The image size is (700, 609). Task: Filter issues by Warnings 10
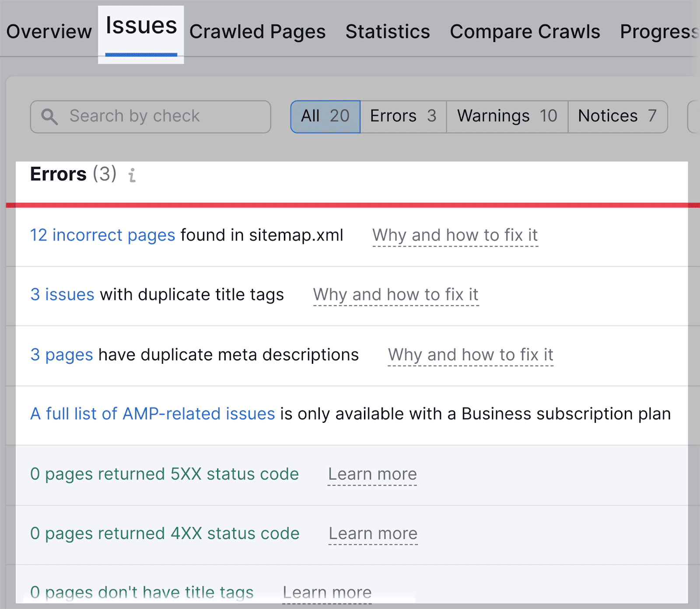coord(507,117)
